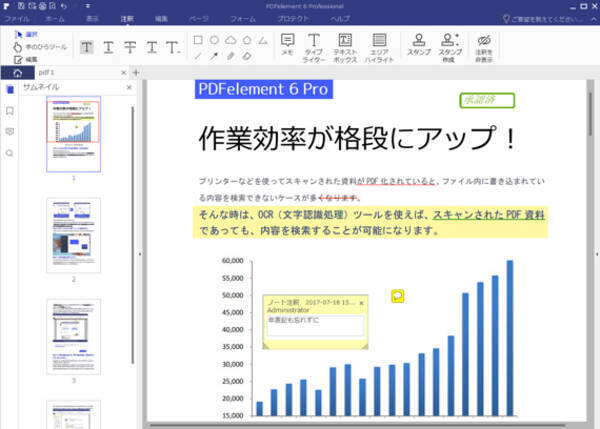Select the タイプライター typewriter tool

click(x=314, y=44)
